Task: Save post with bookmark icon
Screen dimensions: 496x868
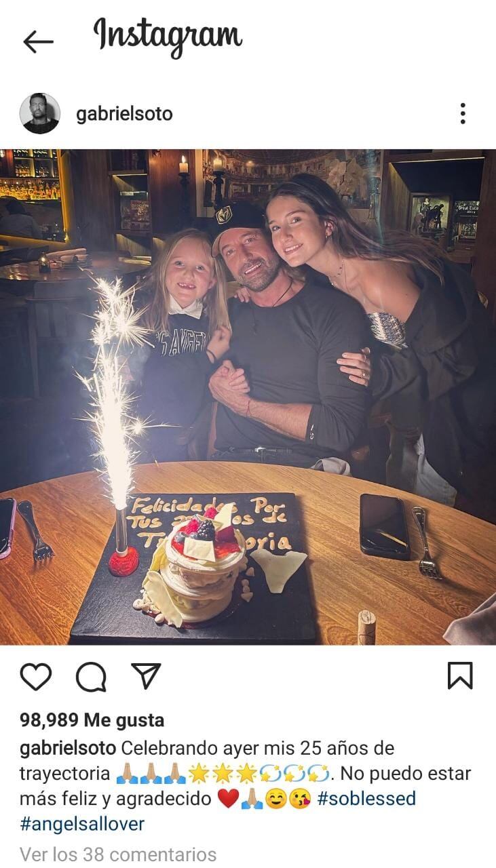Action: 460,676
